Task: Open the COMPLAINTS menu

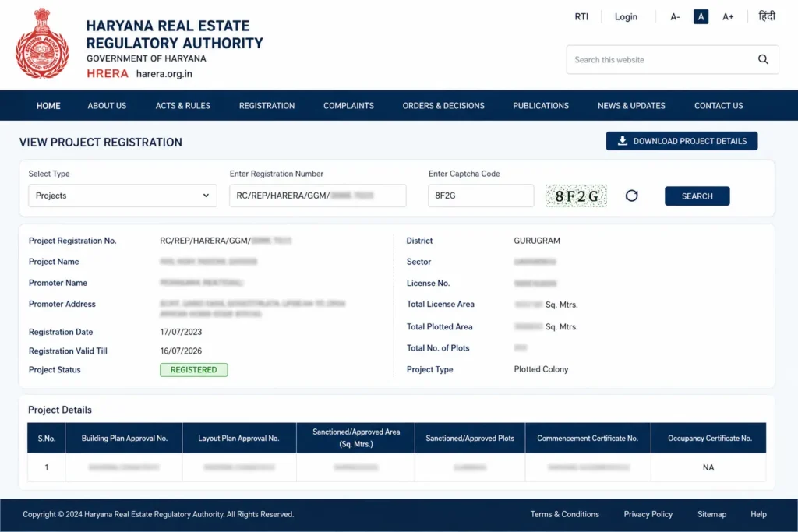Action: pos(348,106)
